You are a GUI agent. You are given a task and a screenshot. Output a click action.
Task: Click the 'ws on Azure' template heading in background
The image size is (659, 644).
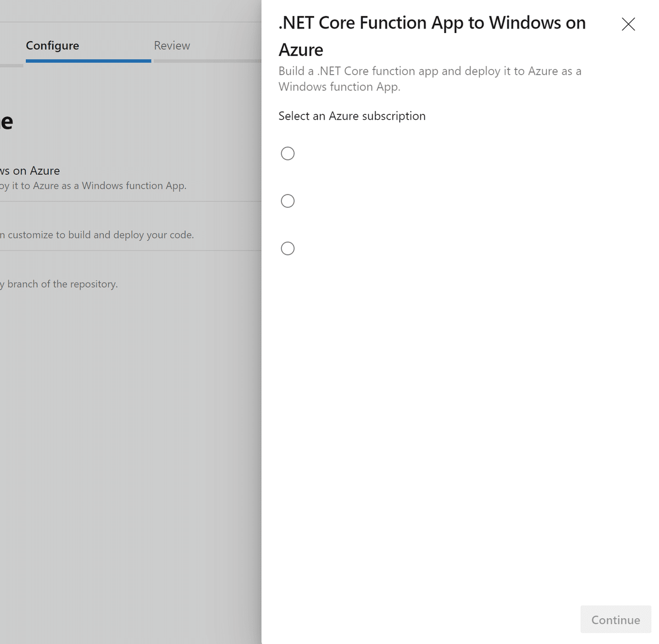30,170
